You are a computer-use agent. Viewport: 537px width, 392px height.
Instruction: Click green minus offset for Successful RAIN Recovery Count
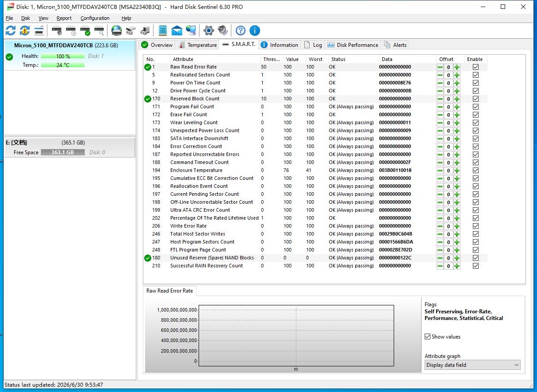[440, 266]
